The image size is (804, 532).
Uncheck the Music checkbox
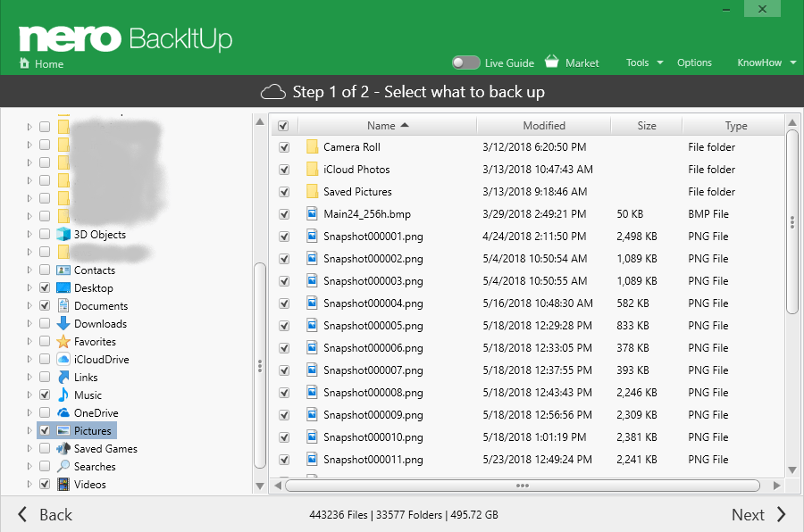tap(45, 395)
